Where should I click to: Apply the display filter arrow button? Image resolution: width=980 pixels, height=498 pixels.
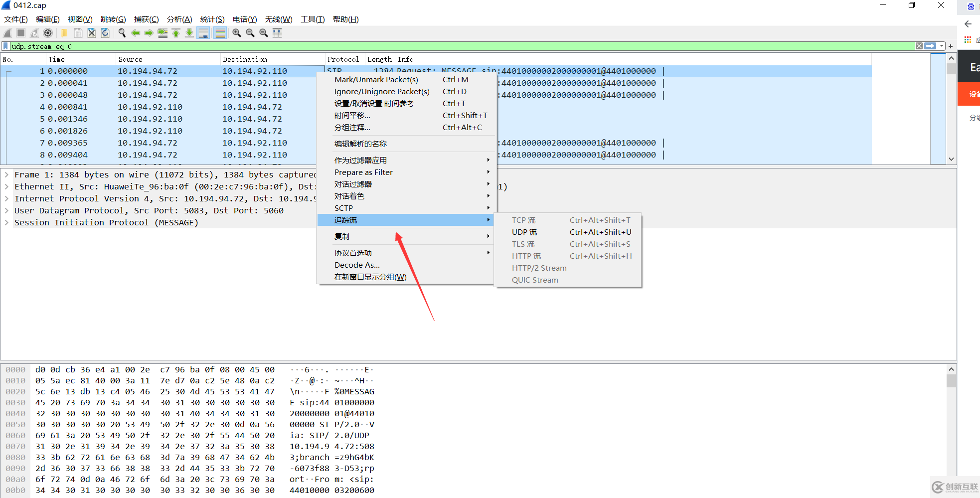click(930, 46)
